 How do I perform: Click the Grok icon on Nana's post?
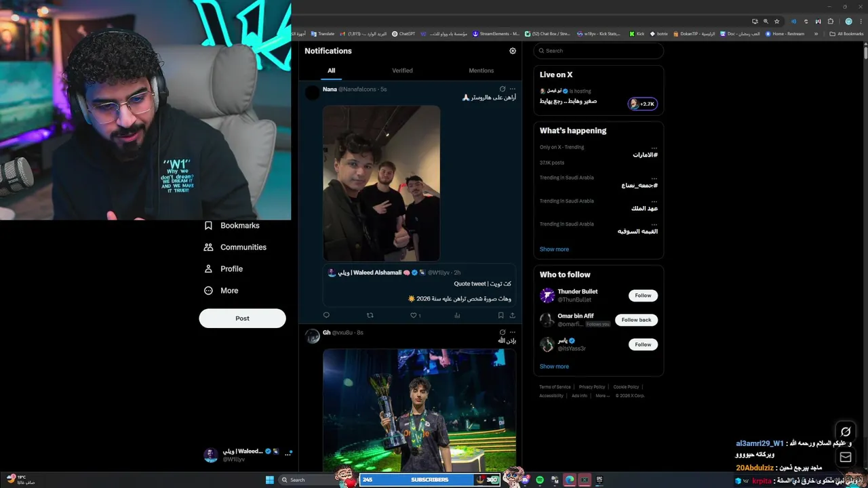[502, 89]
